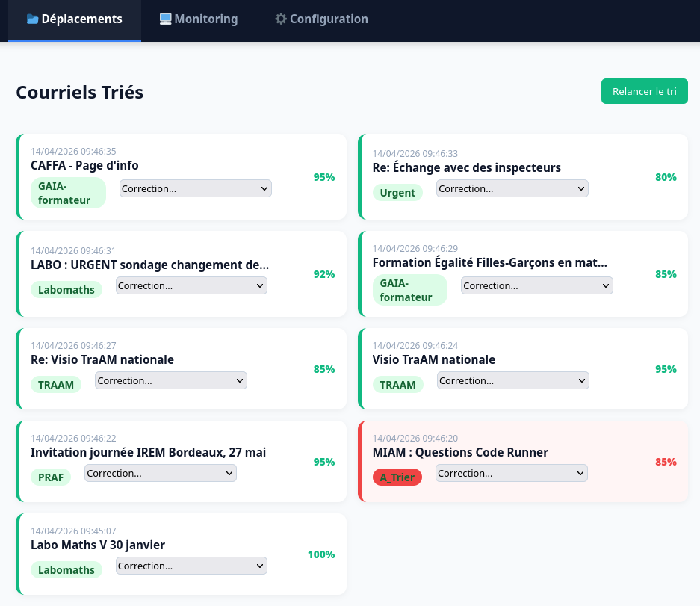Open Correction dropdown for CAFFA - Page d'info
700x606 pixels.
click(195, 188)
